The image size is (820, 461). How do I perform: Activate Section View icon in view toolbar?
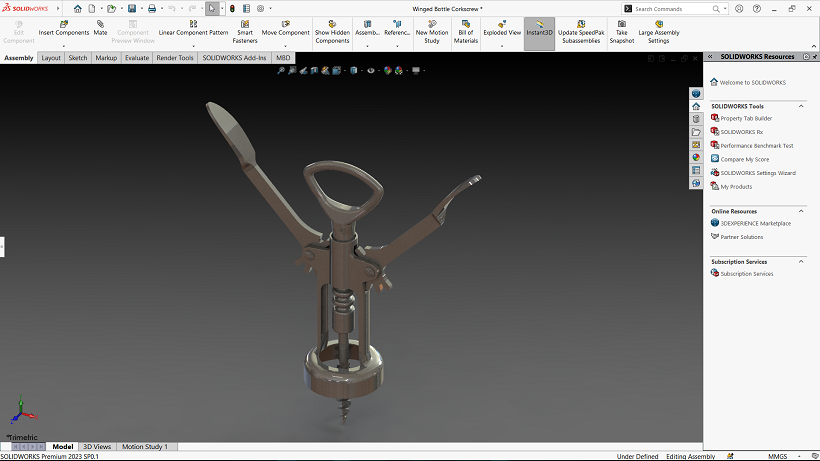pos(314,70)
